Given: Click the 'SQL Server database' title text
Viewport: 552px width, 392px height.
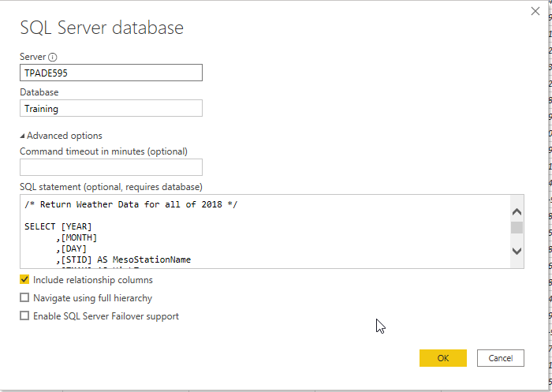Looking at the screenshot, I should pos(102,28).
